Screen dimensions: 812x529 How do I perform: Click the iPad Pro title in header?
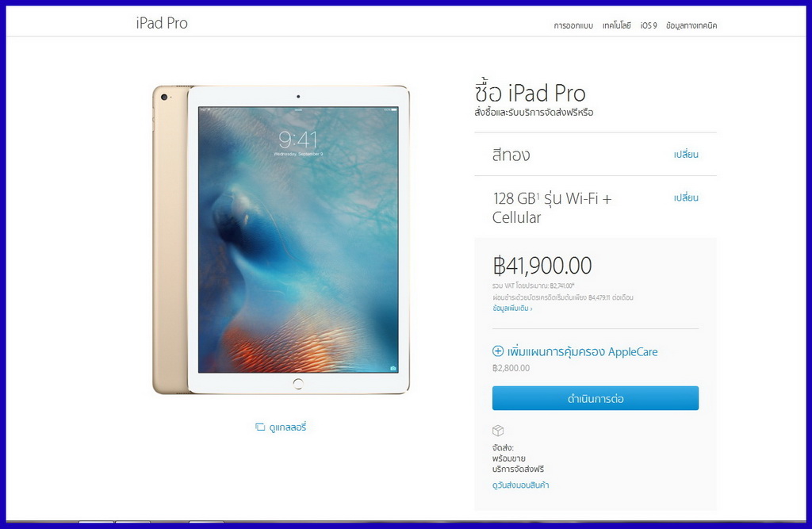(x=162, y=23)
